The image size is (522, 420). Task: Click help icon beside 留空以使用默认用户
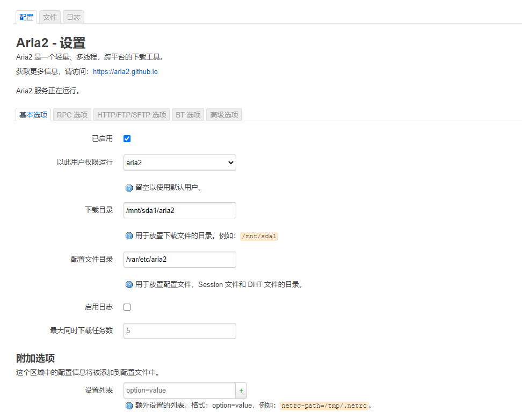[x=129, y=188]
